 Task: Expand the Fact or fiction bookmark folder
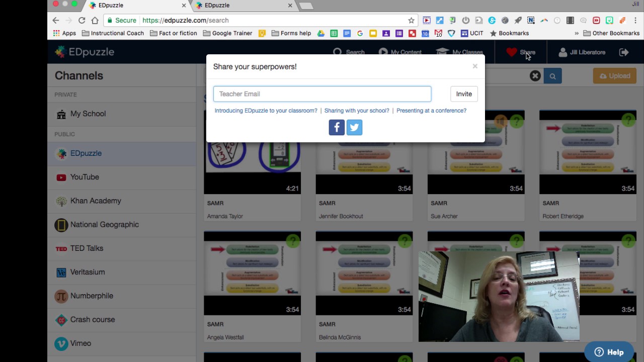click(x=173, y=33)
